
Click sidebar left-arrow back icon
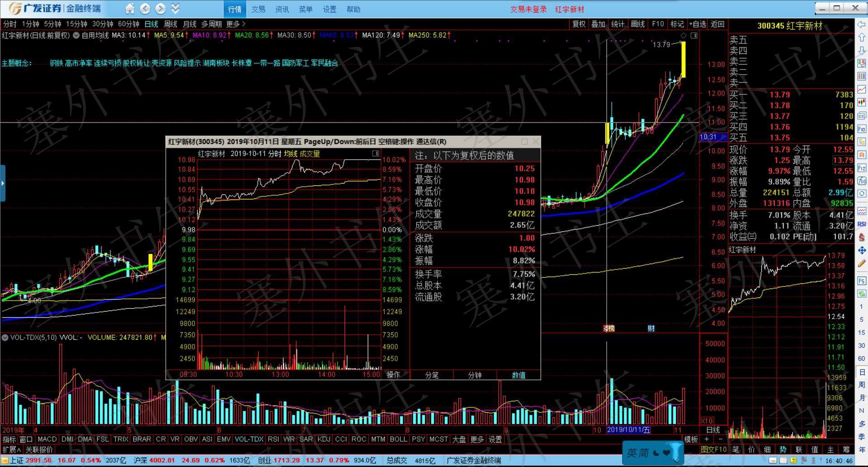862,25
